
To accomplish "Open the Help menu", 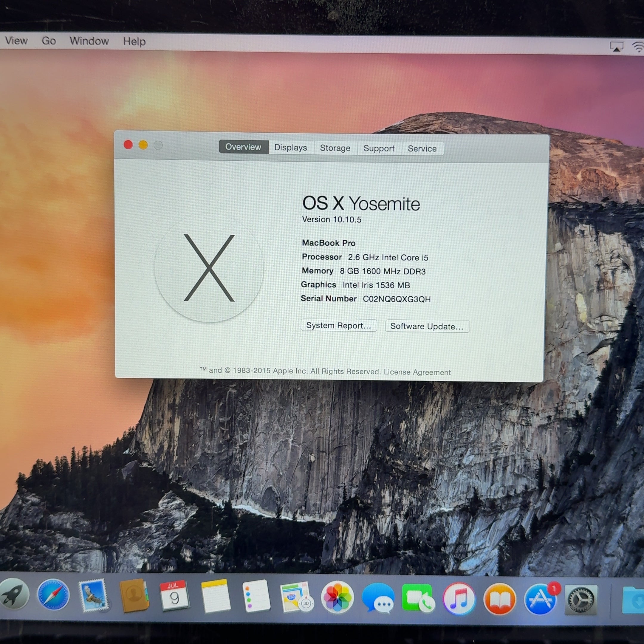I will (134, 42).
